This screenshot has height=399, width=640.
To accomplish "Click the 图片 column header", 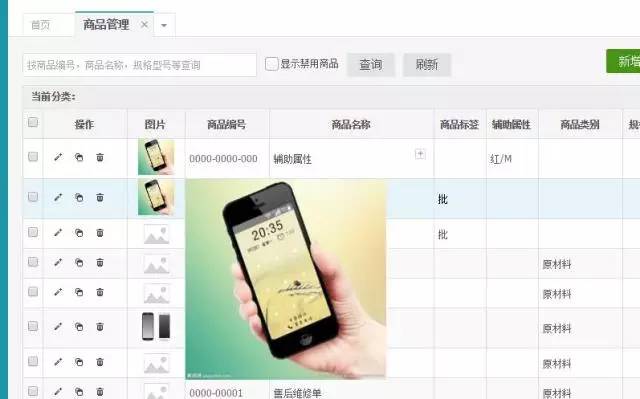I will (155, 124).
